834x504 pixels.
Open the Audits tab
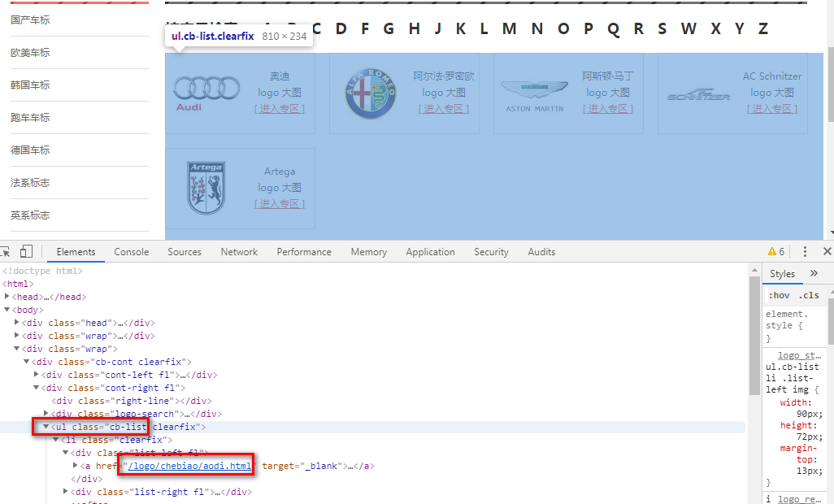pyautogui.click(x=541, y=251)
